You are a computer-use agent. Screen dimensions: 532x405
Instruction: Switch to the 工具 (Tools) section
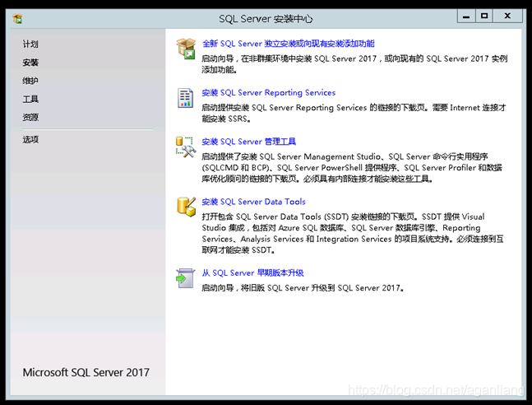(x=30, y=99)
